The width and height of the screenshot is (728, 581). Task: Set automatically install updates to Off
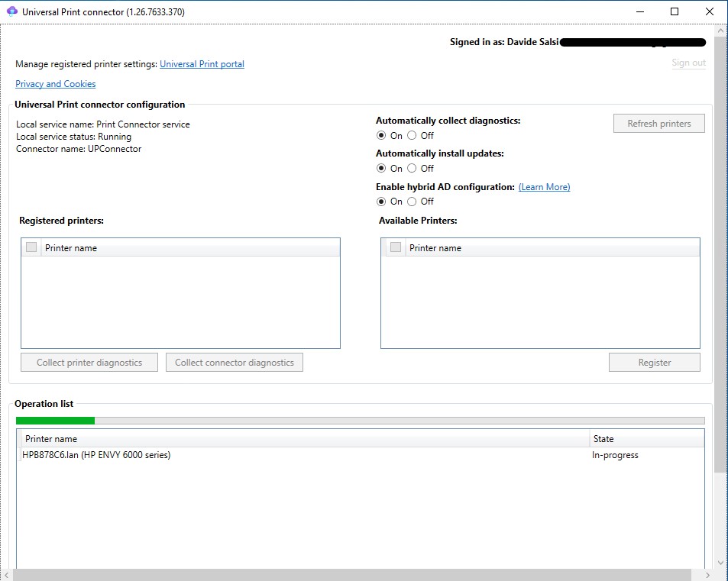tap(412, 169)
